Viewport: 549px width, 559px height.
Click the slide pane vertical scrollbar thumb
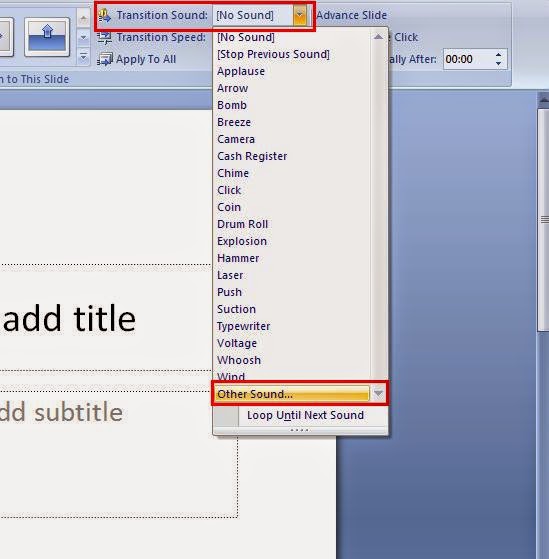point(543,220)
